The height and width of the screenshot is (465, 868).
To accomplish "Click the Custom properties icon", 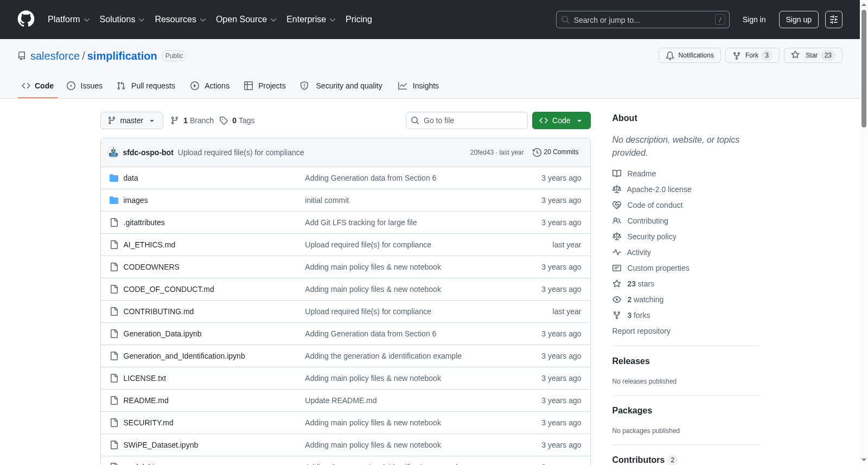I will 617,268.
